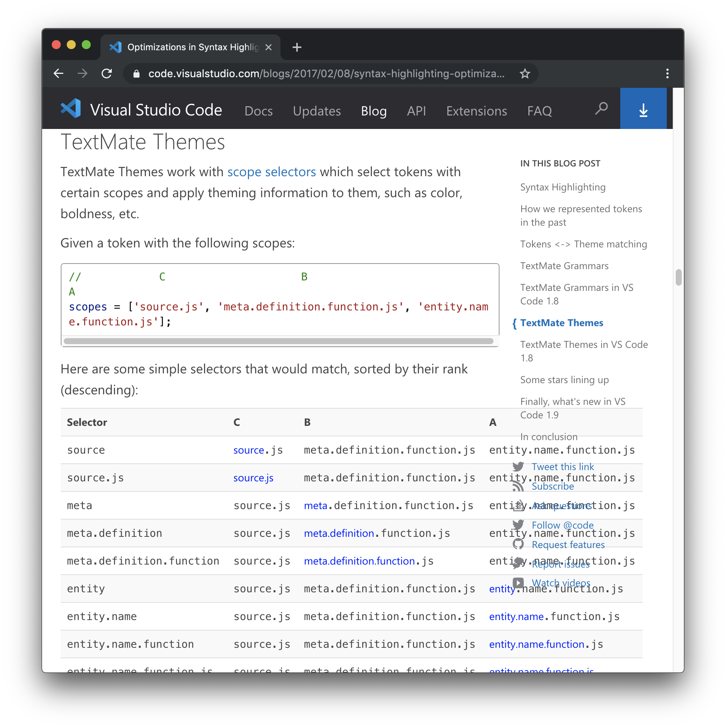The width and height of the screenshot is (726, 728).
Task: Click the padlock icon in the address bar
Action: (x=136, y=73)
